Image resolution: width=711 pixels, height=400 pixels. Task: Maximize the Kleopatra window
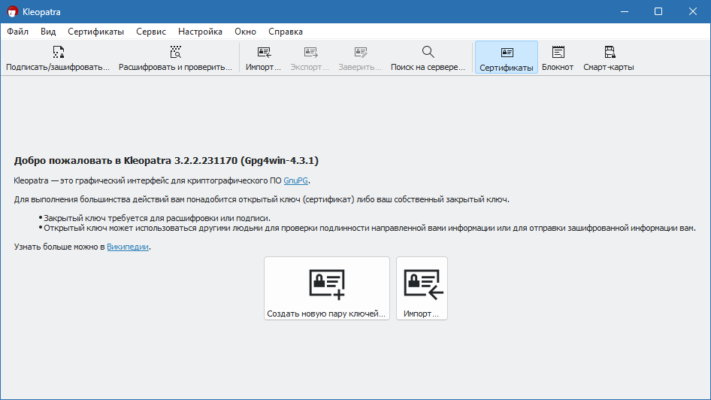tap(658, 12)
